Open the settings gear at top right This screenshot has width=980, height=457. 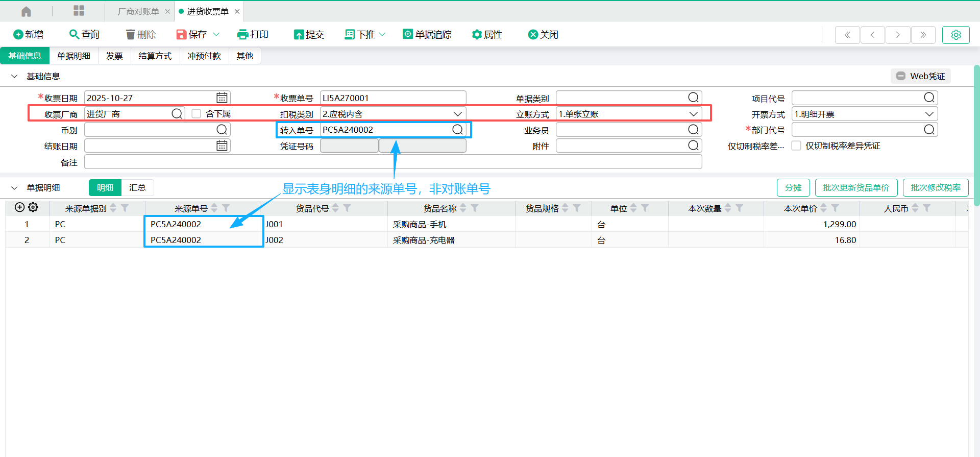click(955, 35)
